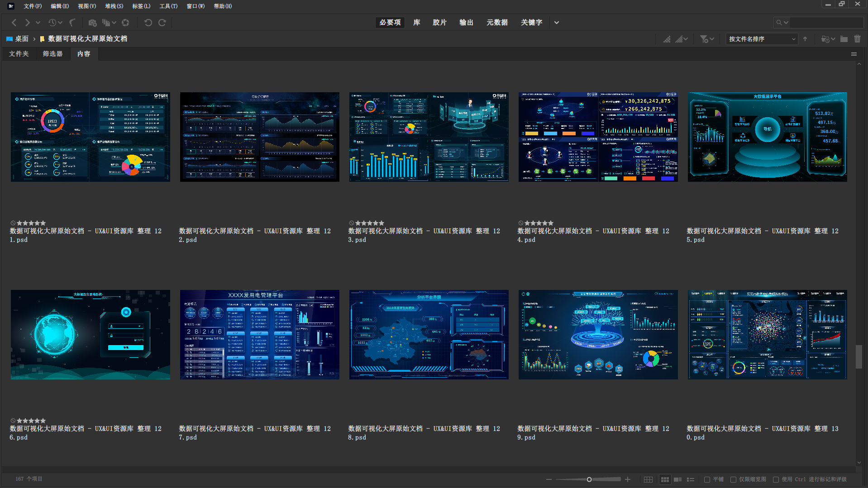
Task: Expand the rating filter dropdown arrow
Action: [712, 39]
